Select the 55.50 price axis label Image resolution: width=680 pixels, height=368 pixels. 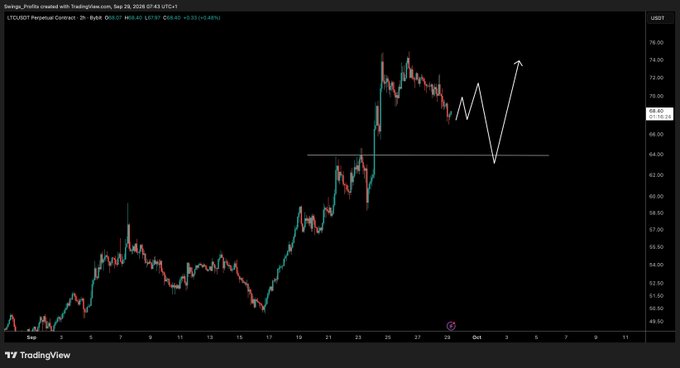click(656, 247)
